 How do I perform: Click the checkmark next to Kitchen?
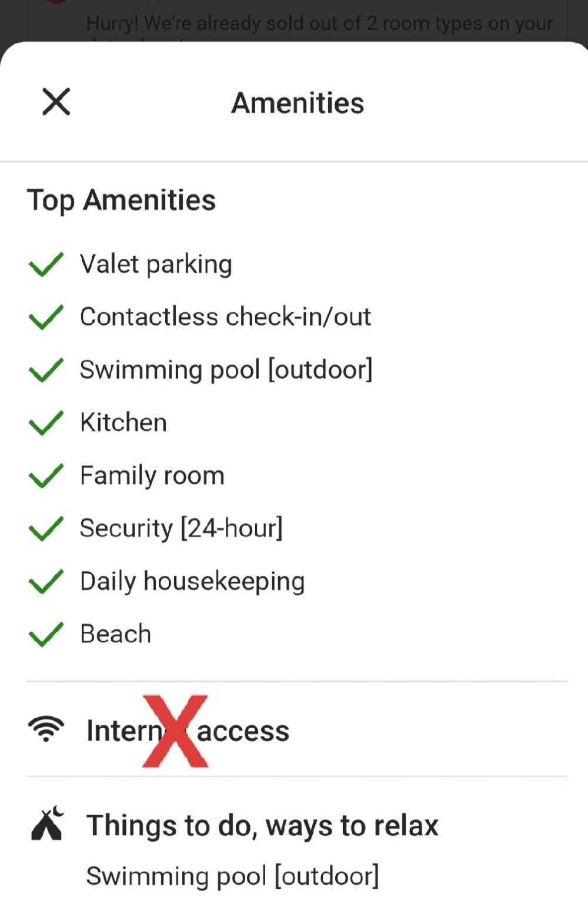pyautogui.click(x=46, y=423)
